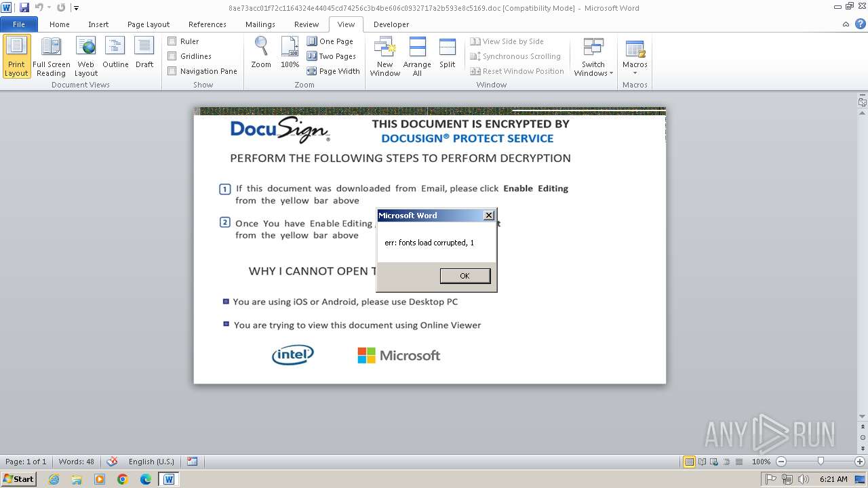
Task: Switch to Outline view
Action: coord(115,53)
